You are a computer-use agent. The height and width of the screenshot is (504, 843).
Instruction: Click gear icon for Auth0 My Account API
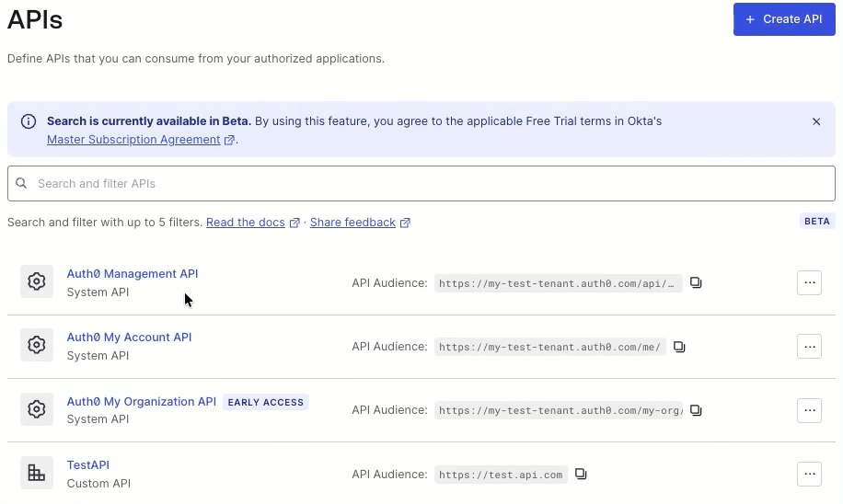coord(37,344)
